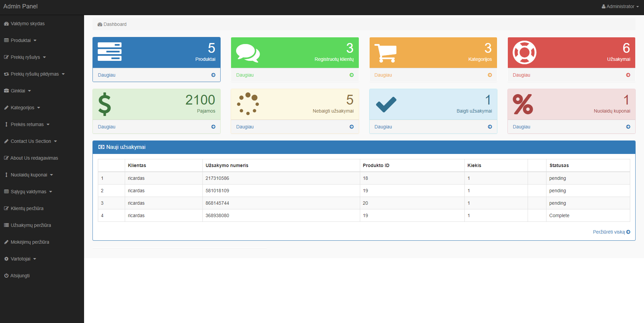Screen dimensions: 644x323
Task: Expand the Nuolaidų kuponai sidebar submenu
Action: coord(29,175)
